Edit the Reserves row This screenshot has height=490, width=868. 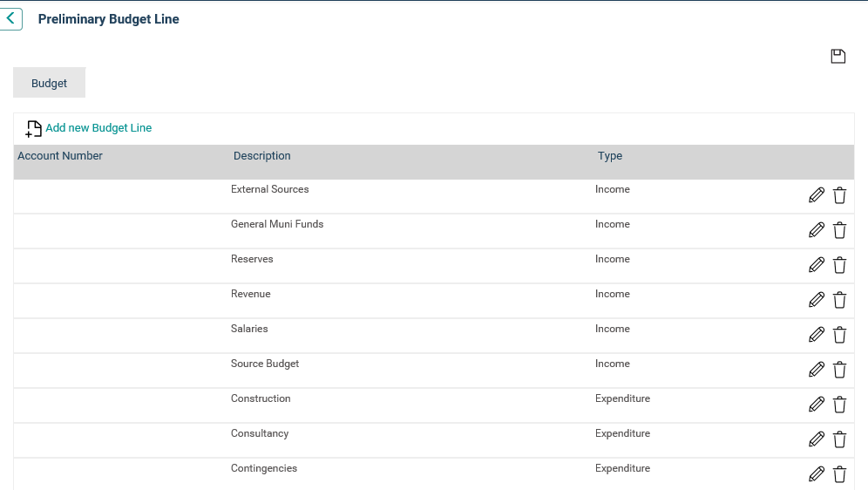tap(817, 265)
